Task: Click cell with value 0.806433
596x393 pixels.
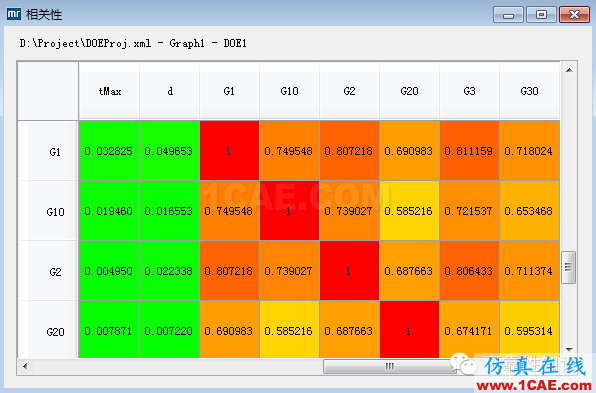Action: (x=469, y=271)
